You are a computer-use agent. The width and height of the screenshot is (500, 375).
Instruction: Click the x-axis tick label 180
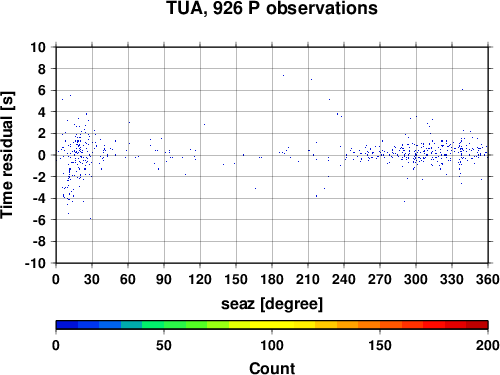(x=272, y=279)
